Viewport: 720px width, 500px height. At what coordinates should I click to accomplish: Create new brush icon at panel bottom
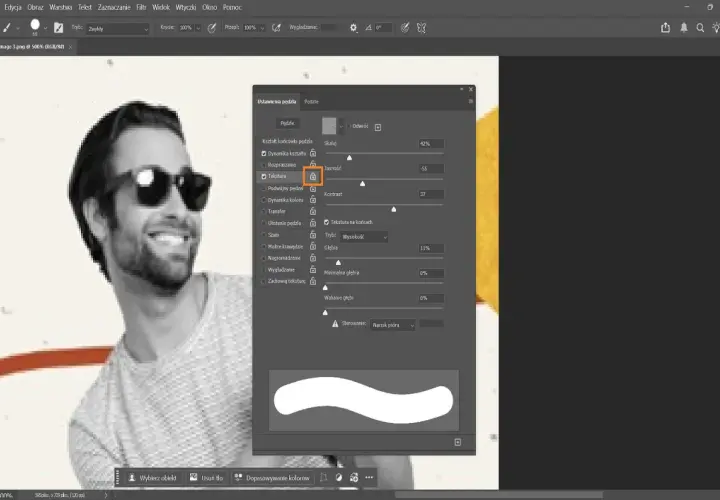(x=458, y=442)
